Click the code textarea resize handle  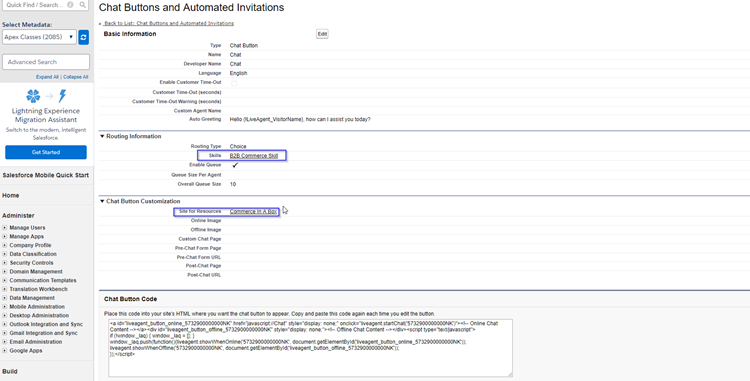[510, 374]
